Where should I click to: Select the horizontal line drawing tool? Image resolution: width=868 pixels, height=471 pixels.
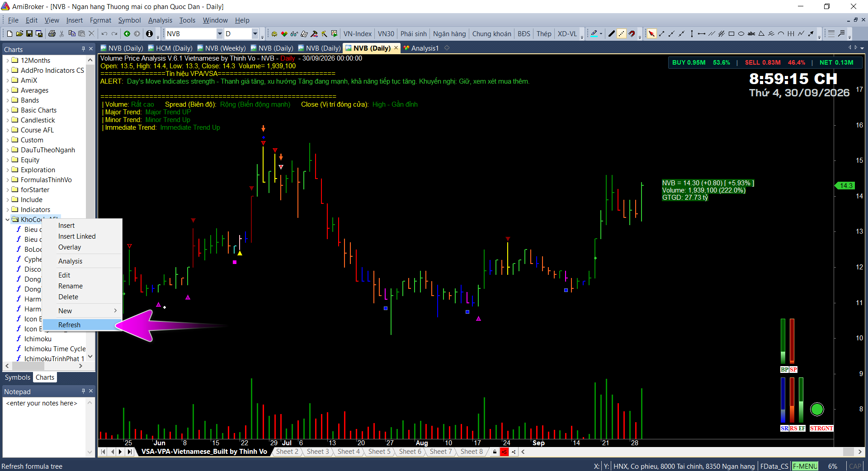click(702, 34)
